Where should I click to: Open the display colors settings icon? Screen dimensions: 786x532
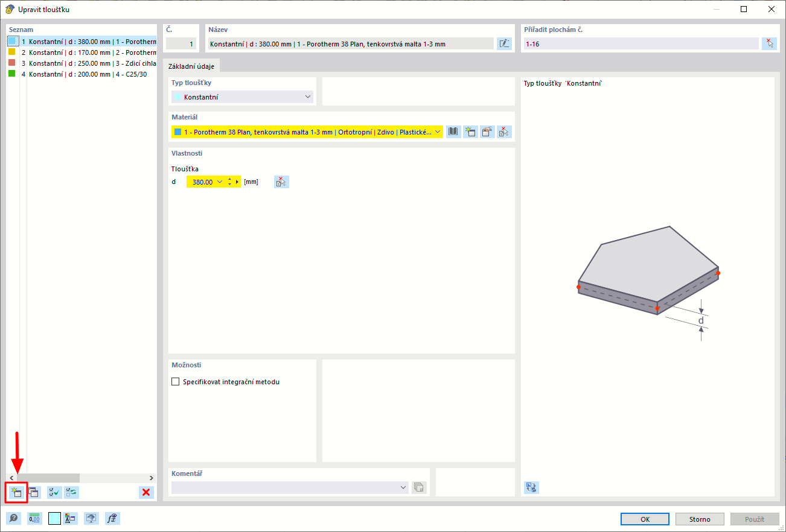point(71,518)
